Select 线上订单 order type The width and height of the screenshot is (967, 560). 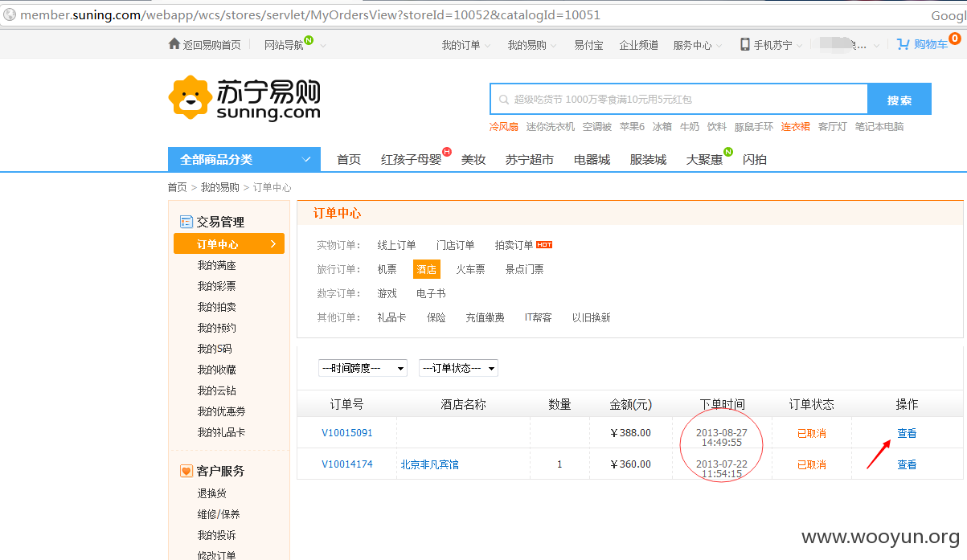397,245
